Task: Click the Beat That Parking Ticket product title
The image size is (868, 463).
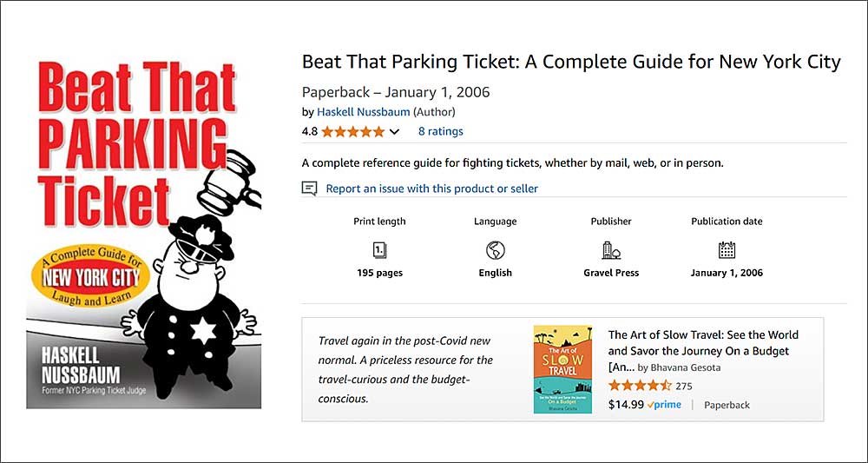Action: click(571, 63)
